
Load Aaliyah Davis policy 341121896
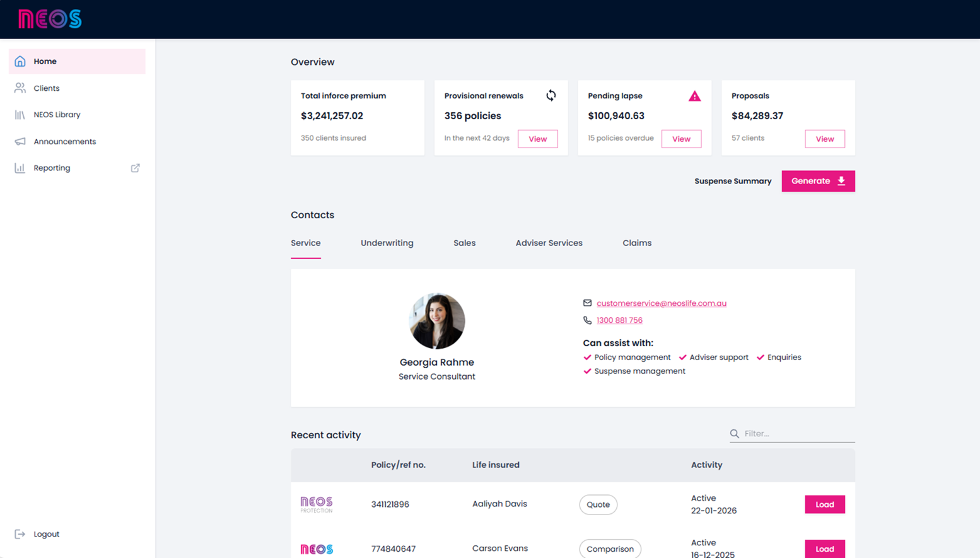tap(824, 504)
